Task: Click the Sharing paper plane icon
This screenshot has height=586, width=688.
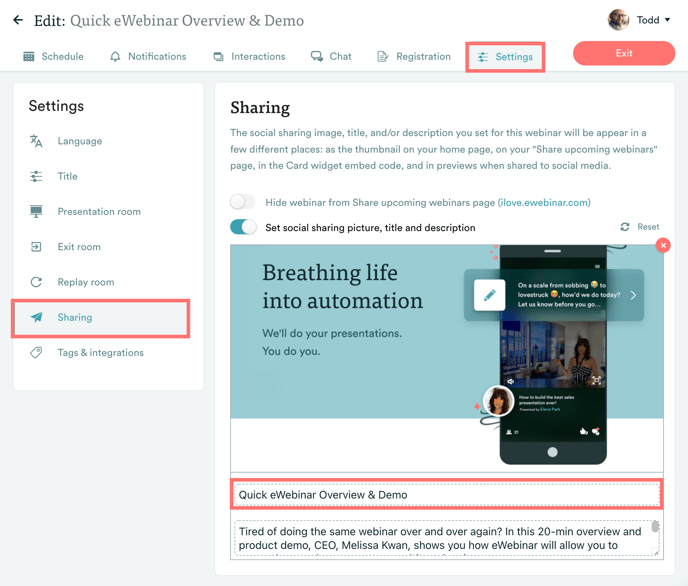Action: tap(37, 317)
